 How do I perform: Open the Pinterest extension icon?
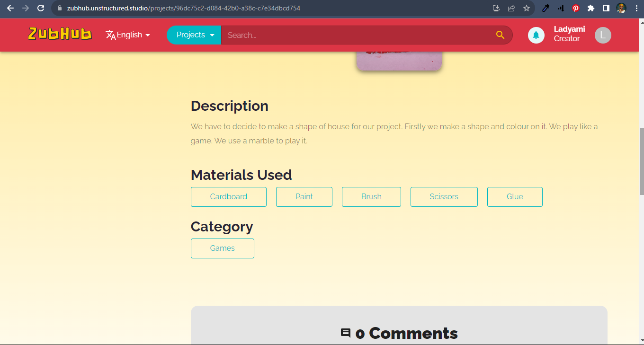click(575, 8)
